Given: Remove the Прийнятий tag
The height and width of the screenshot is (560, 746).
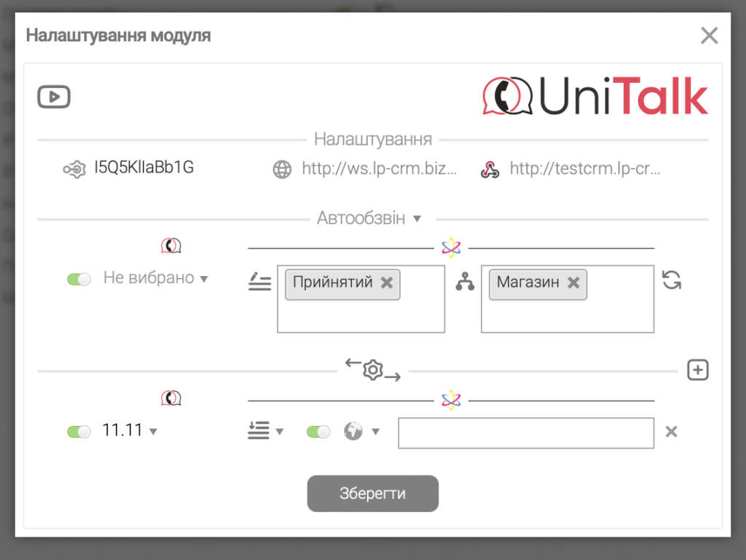Looking at the screenshot, I should coord(387,283).
